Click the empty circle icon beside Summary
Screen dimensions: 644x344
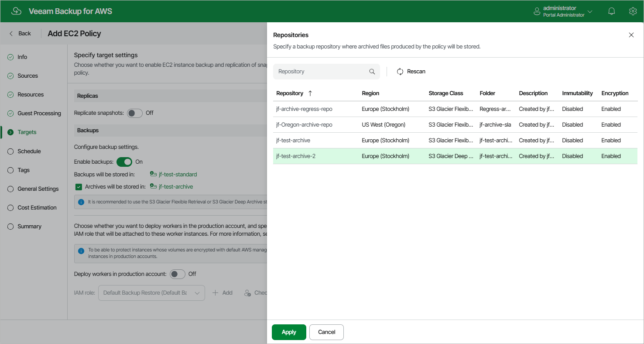[x=10, y=227]
